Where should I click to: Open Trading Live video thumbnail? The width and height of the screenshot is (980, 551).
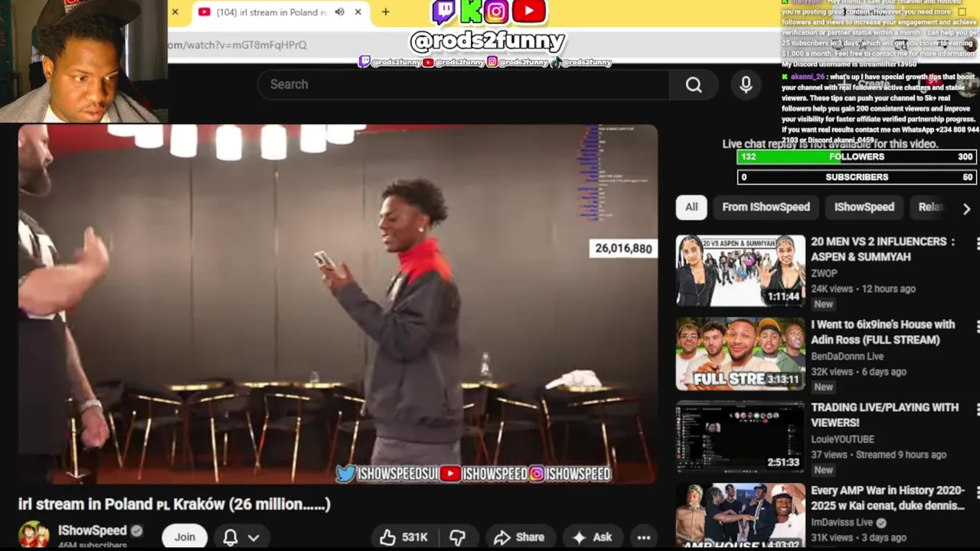coord(740,437)
